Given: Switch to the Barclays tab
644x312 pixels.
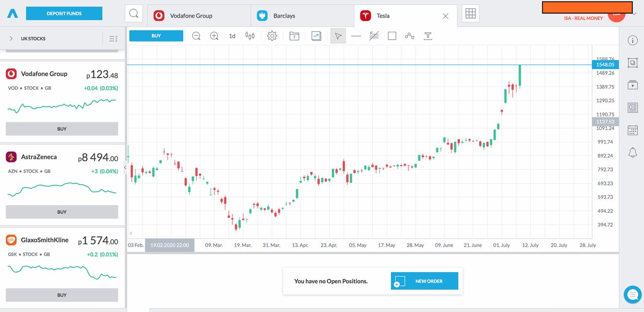Looking at the screenshot, I should click(x=302, y=16).
